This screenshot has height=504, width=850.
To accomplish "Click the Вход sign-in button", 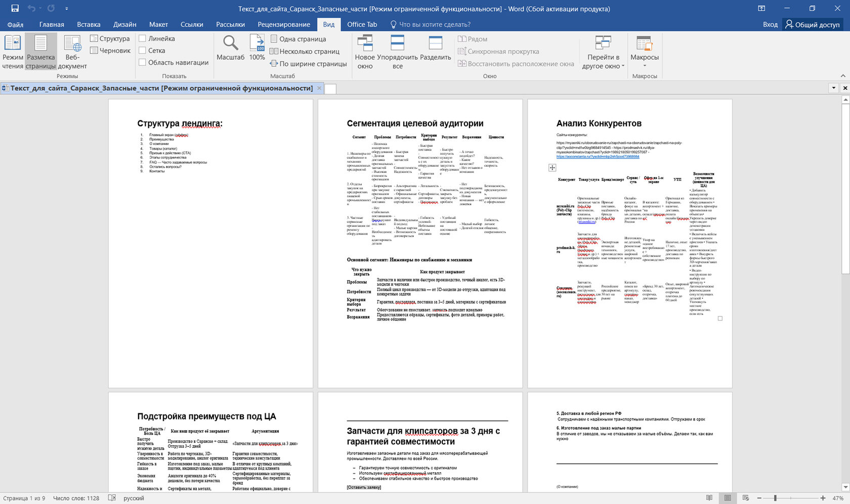I will (770, 24).
